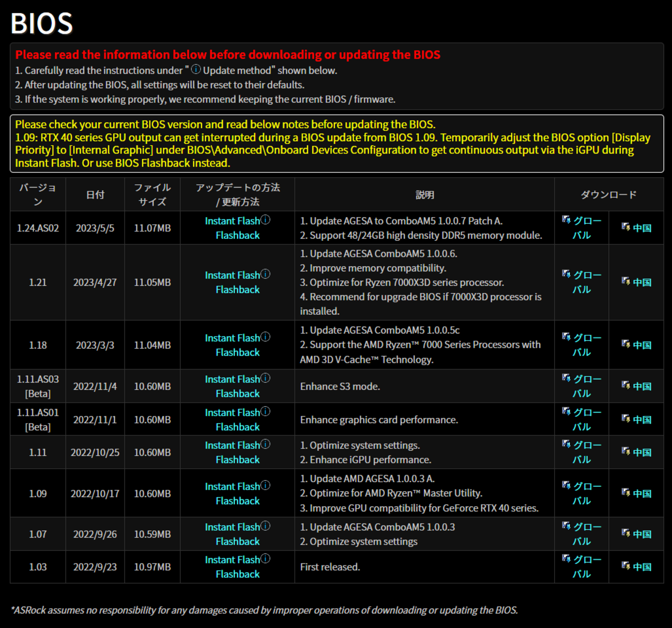Click the info icon beside Instant Flash for 1.07

(x=265, y=526)
